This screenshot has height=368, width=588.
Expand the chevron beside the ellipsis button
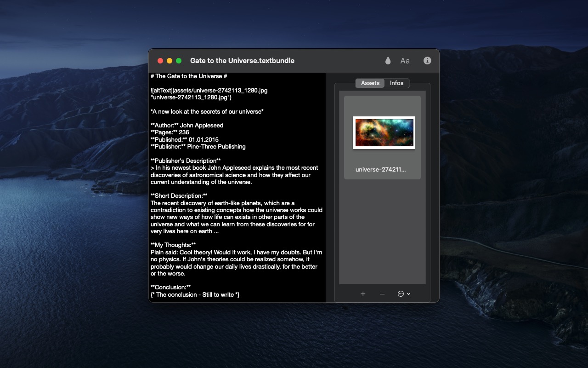pos(408,294)
